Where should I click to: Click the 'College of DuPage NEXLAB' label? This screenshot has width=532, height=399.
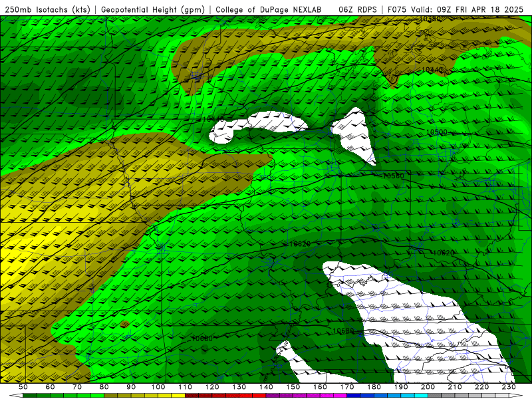(x=268, y=9)
